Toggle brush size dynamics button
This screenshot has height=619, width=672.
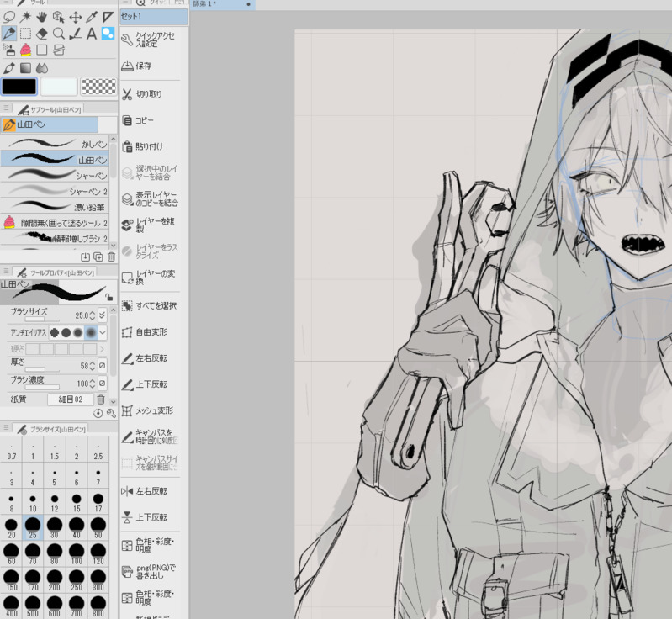tap(103, 315)
